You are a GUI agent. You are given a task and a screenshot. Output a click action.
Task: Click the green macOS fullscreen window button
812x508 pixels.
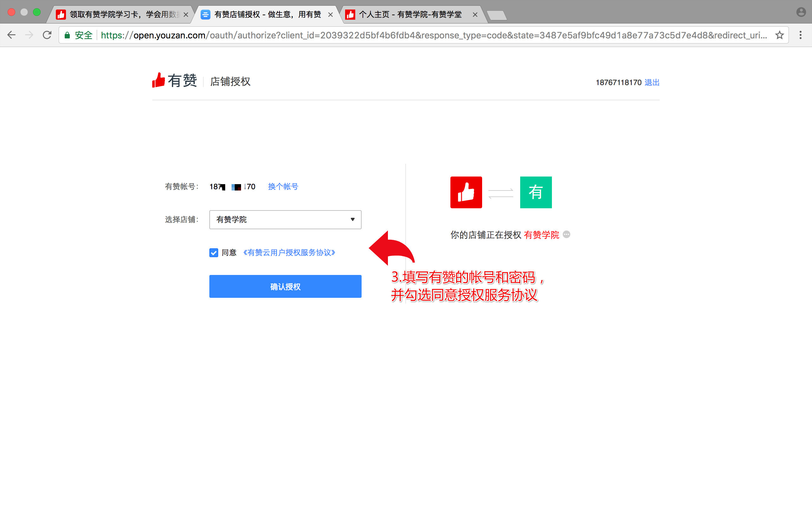[x=36, y=12]
